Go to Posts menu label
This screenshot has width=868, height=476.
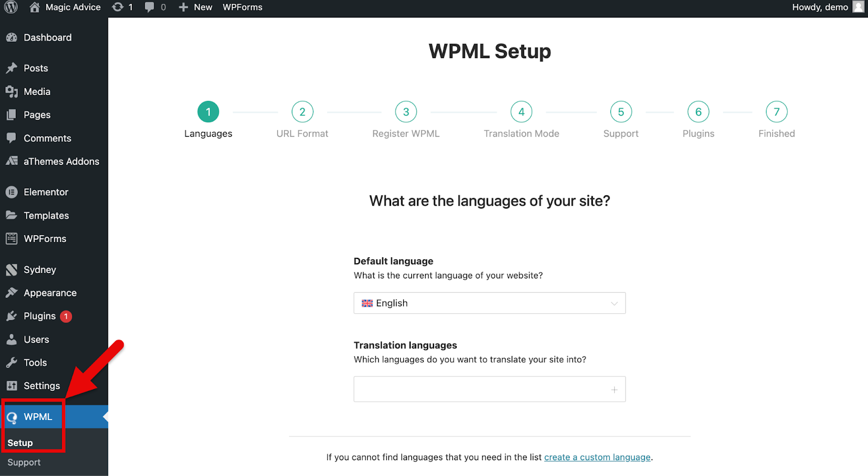36,68
